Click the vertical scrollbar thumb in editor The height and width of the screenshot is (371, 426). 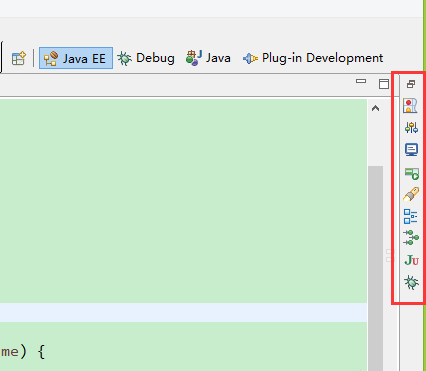(375, 268)
